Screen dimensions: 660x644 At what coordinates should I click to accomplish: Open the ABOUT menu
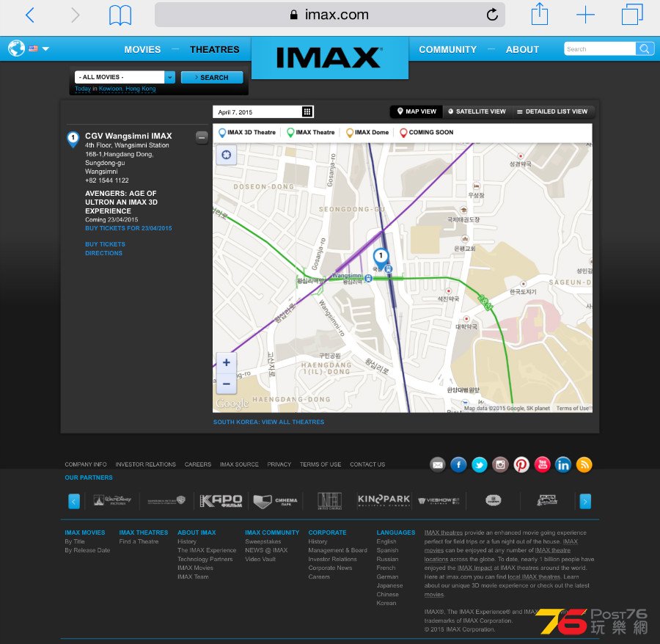(522, 50)
